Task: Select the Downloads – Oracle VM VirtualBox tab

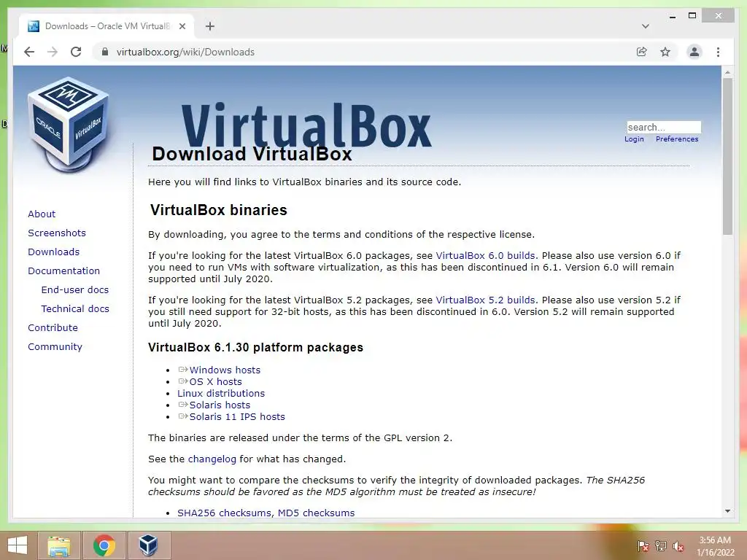Action: click(x=106, y=26)
